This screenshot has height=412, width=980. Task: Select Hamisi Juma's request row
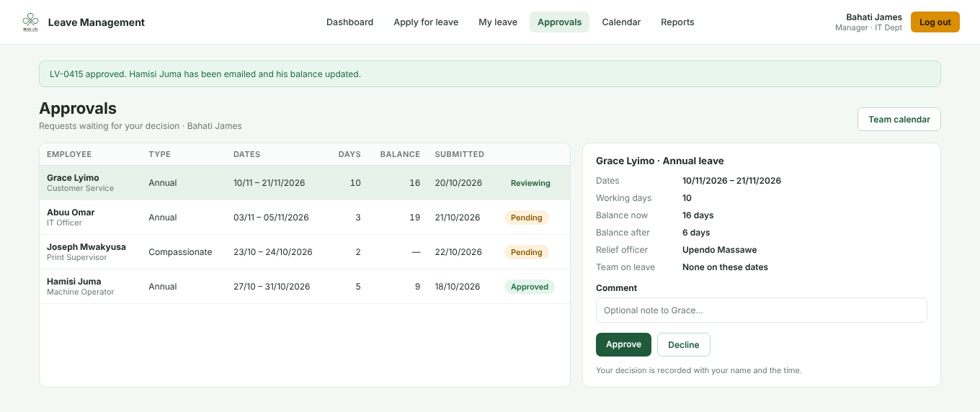click(305, 287)
